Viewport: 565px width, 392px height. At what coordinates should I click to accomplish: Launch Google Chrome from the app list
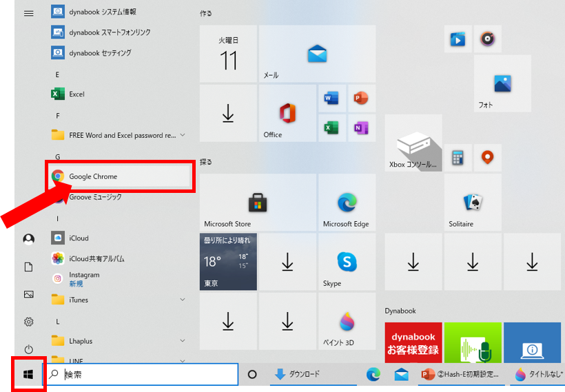tap(120, 176)
